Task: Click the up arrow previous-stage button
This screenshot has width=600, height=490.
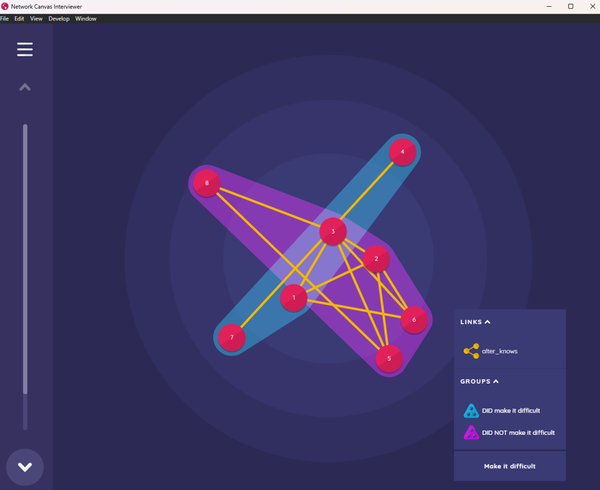Action: coord(25,88)
